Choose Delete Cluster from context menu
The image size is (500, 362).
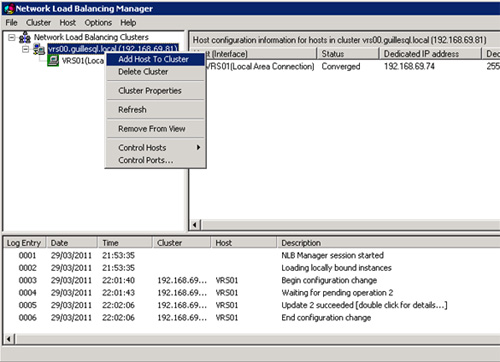155,72
